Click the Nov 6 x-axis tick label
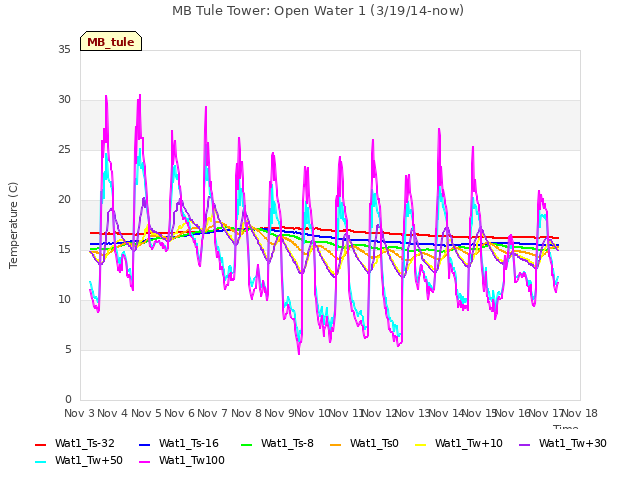 point(180,413)
